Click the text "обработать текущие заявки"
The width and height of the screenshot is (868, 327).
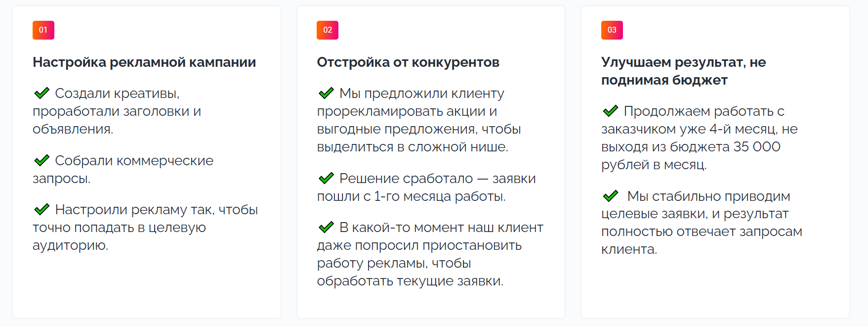tap(410, 281)
